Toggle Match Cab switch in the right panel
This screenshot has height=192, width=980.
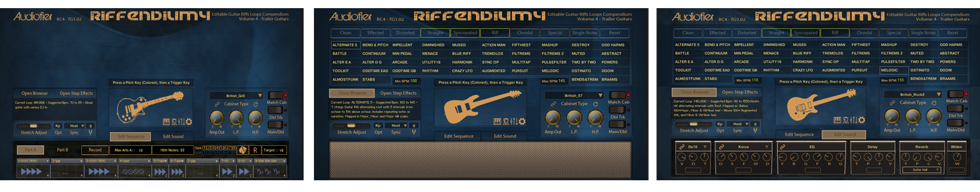click(956, 94)
